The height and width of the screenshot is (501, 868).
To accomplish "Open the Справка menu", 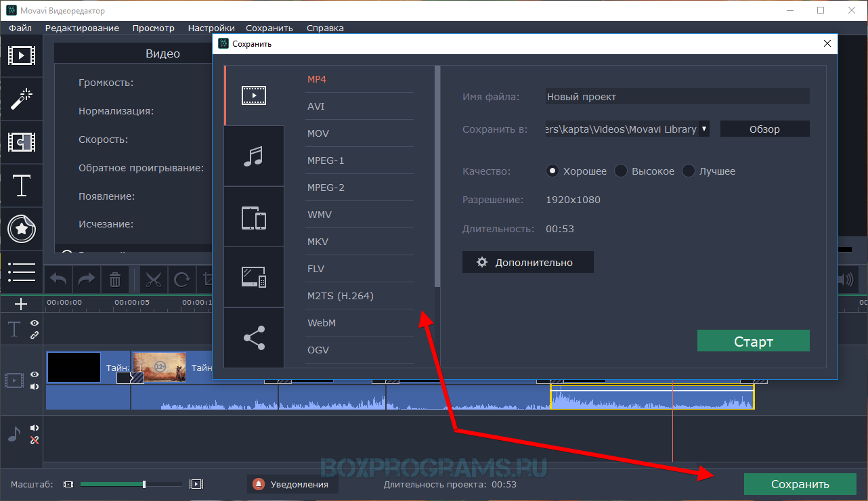I will pyautogui.click(x=325, y=28).
